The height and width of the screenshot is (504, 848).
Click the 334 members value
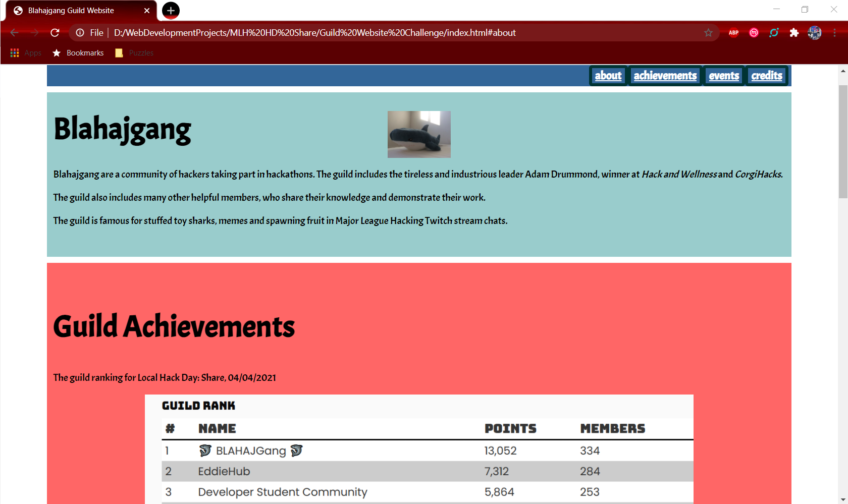tap(590, 451)
